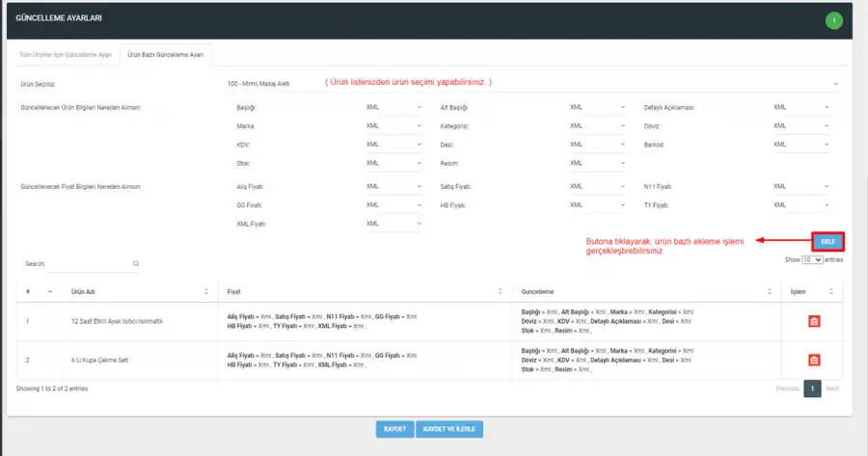Open the Marka source dropdown
The image size is (868, 456).
(393, 126)
